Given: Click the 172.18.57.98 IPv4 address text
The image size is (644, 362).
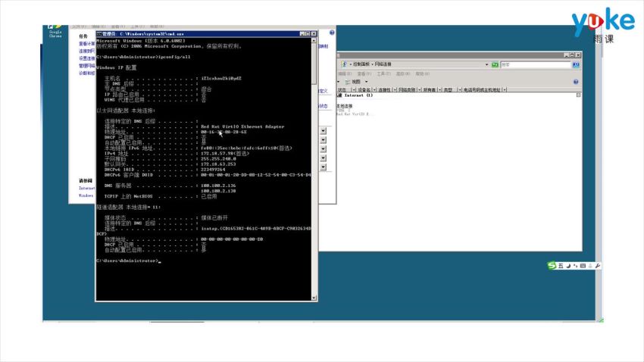Looking at the screenshot, I should pos(216,153).
